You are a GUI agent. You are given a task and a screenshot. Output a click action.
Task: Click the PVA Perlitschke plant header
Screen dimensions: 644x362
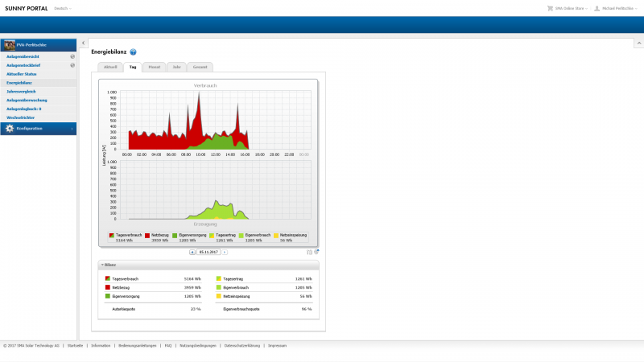38,45
